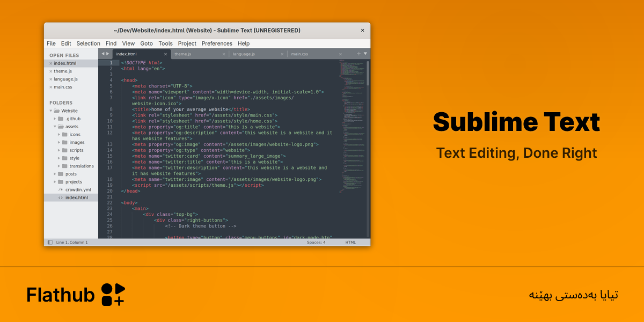Click the images folder icon
This screenshot has width=644, height=322.
(x=64, y=142)
